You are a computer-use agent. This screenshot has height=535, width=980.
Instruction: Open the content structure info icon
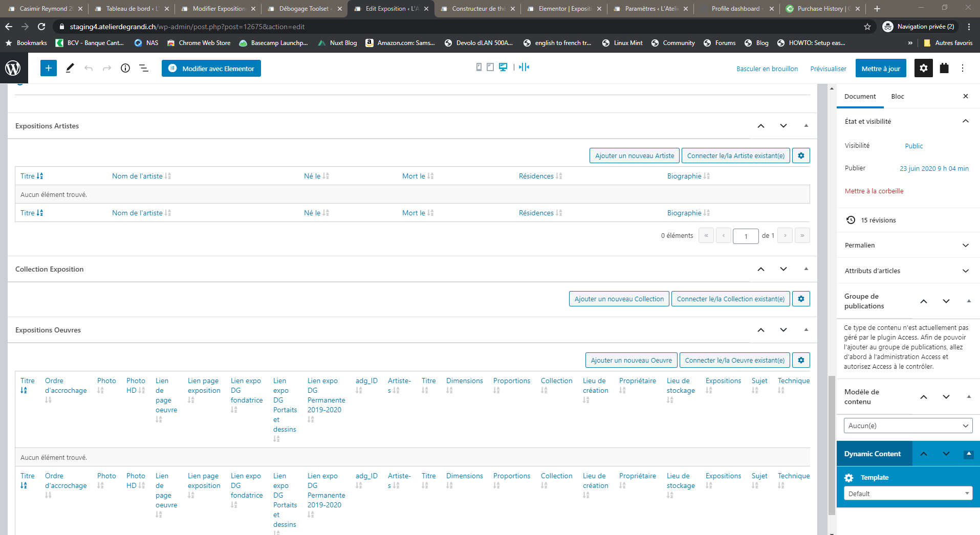point(125,68)
